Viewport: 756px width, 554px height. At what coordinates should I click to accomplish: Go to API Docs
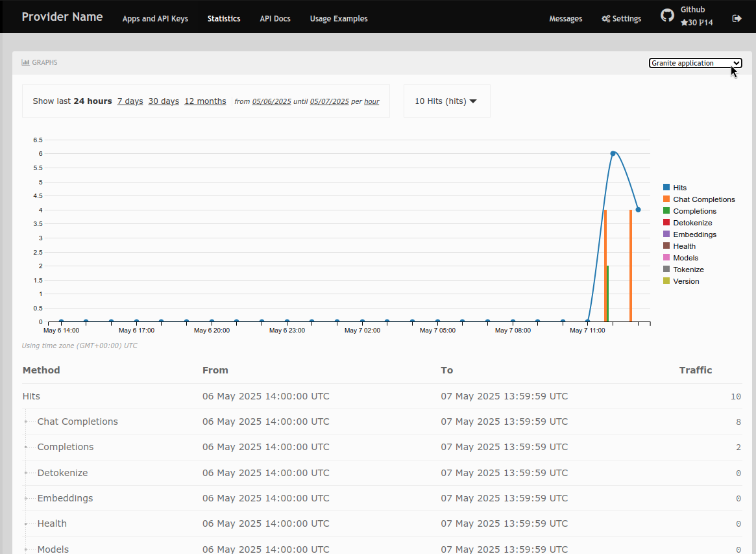pos(275,18)
